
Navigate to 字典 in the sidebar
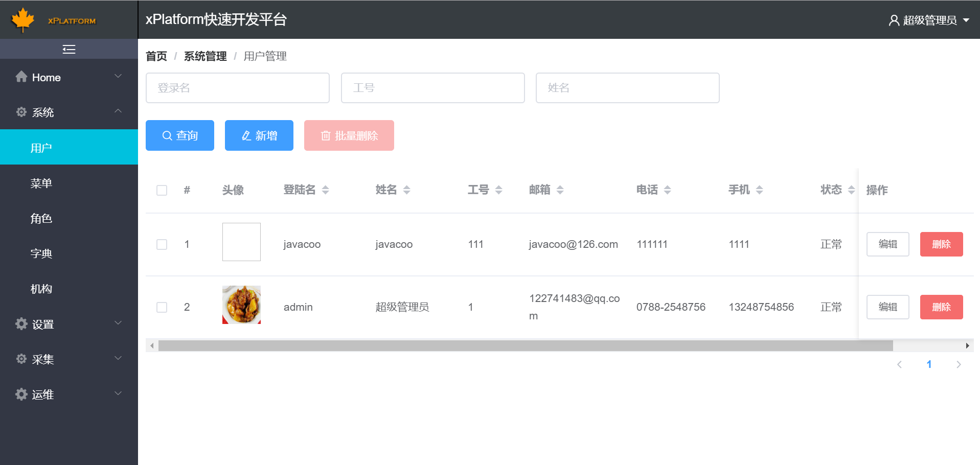tap(41, 253)
